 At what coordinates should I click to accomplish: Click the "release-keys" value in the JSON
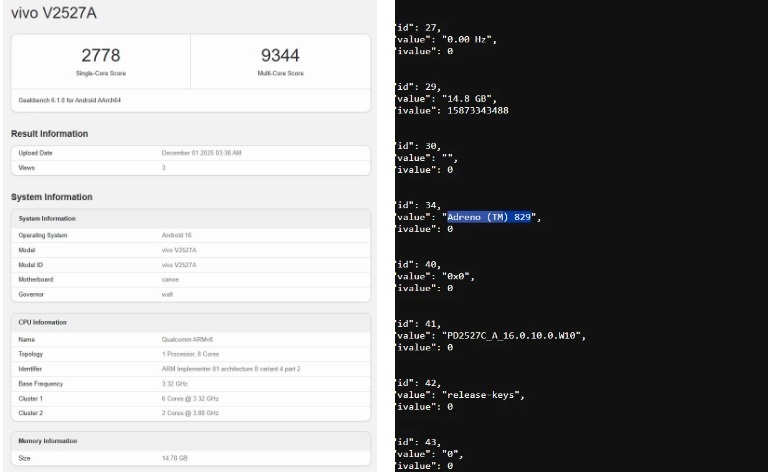(x=484, y=394)
